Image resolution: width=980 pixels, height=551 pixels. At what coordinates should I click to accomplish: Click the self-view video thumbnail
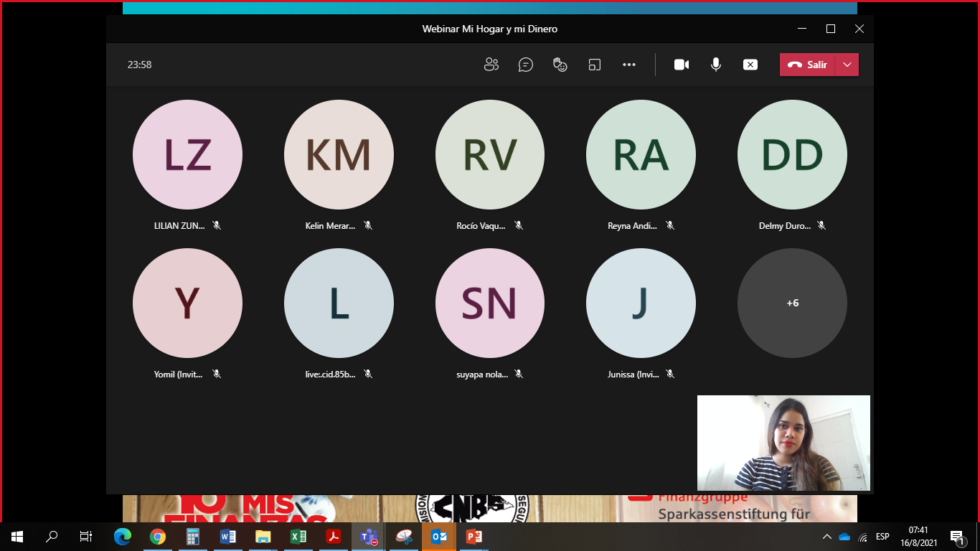(783, 443)
